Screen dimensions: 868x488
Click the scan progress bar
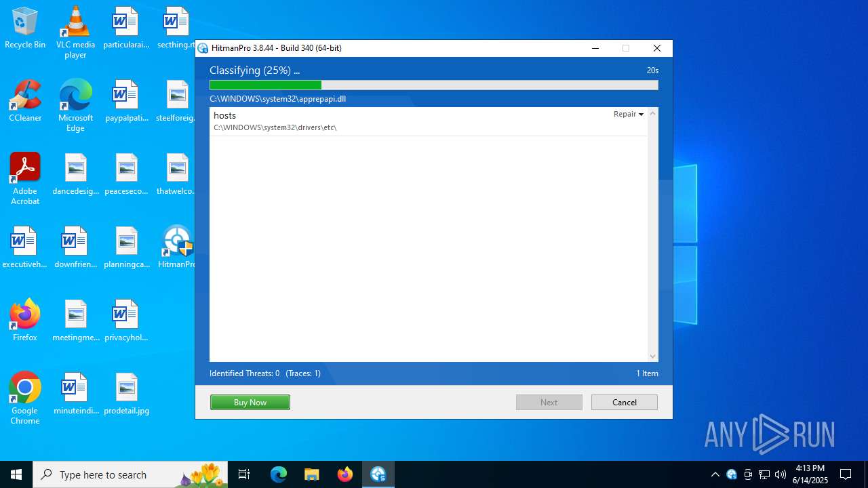pyautogui.click(x=434, y=85)
